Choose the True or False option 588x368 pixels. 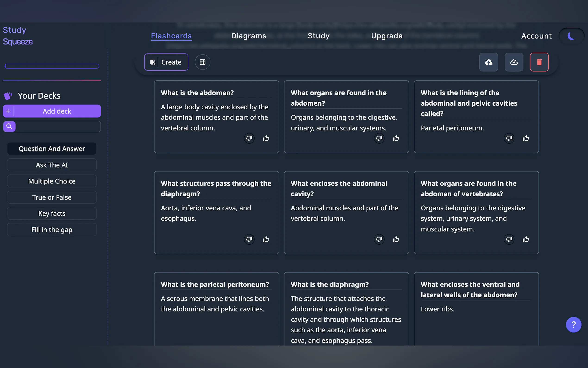point(52,197)
